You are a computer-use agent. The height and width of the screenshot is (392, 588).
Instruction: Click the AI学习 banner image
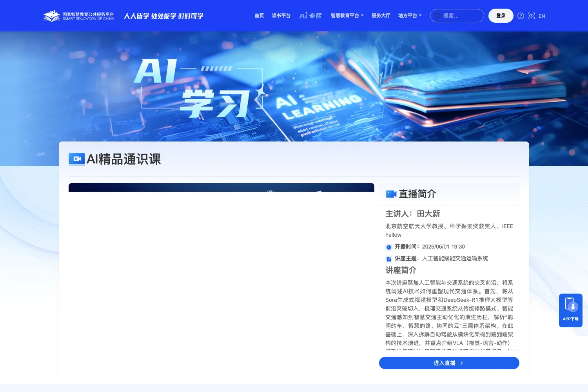[x=294, y=86]
